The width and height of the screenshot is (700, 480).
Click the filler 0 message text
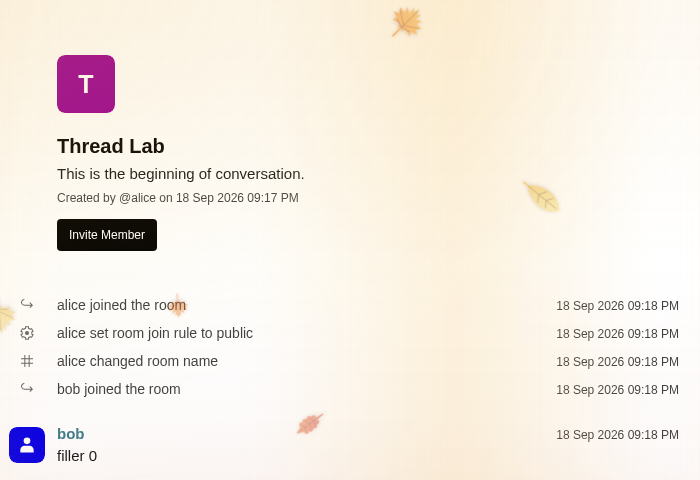coord(77,456)
